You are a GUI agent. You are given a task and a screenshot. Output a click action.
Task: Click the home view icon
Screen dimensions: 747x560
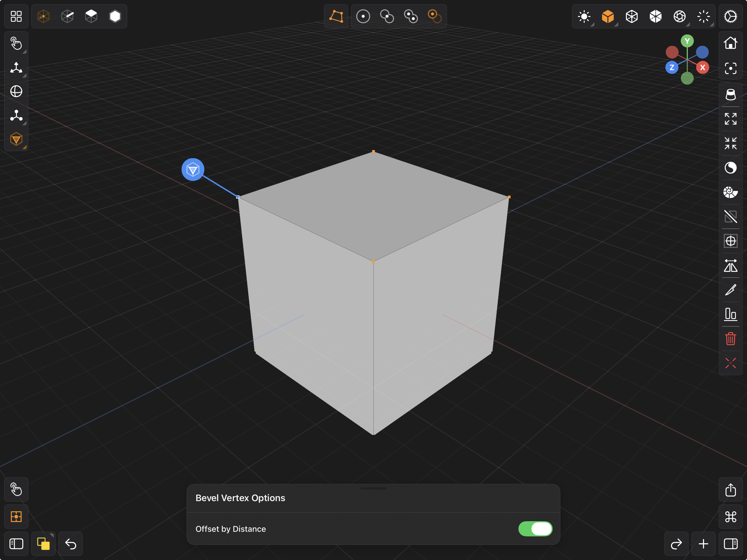[730, 43]
